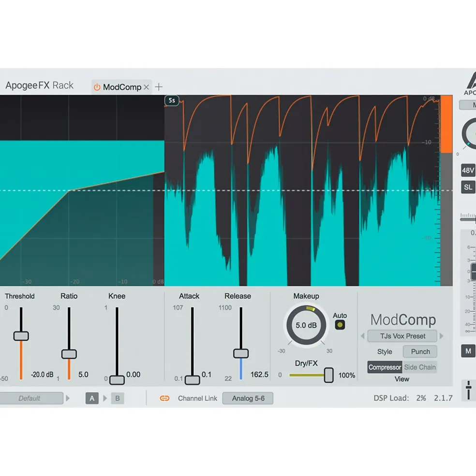The image size is (476, 476).
Task: Click the orange gain reduction meter
Action: (446, 124)
